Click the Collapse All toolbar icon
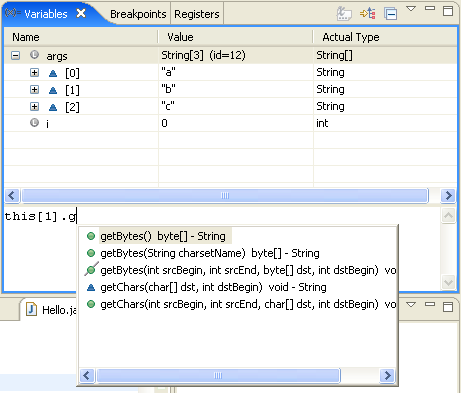The width and height of the screenshot is (461, 393). (x=390, y=14)
